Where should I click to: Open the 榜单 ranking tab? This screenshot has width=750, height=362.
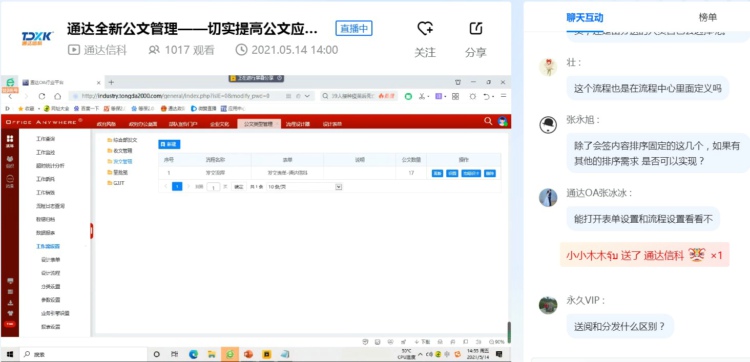coord(707,18)
